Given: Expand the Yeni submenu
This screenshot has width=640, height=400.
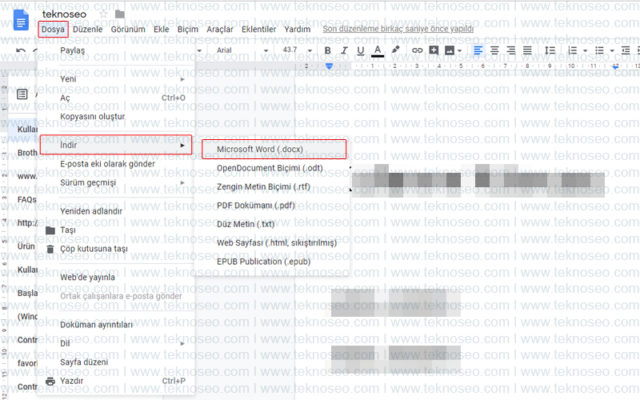Looking at the screenshot, I should (116, 79).
